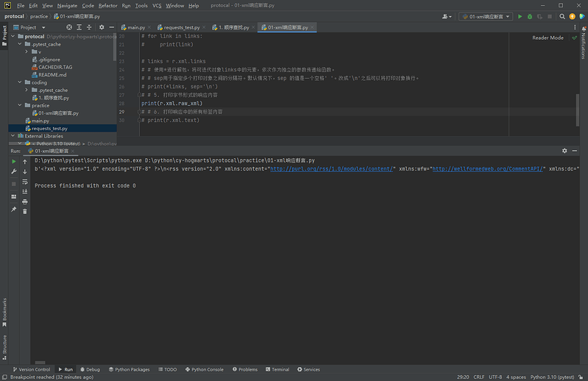Pin the Run tab

click(x=14, y=209)
